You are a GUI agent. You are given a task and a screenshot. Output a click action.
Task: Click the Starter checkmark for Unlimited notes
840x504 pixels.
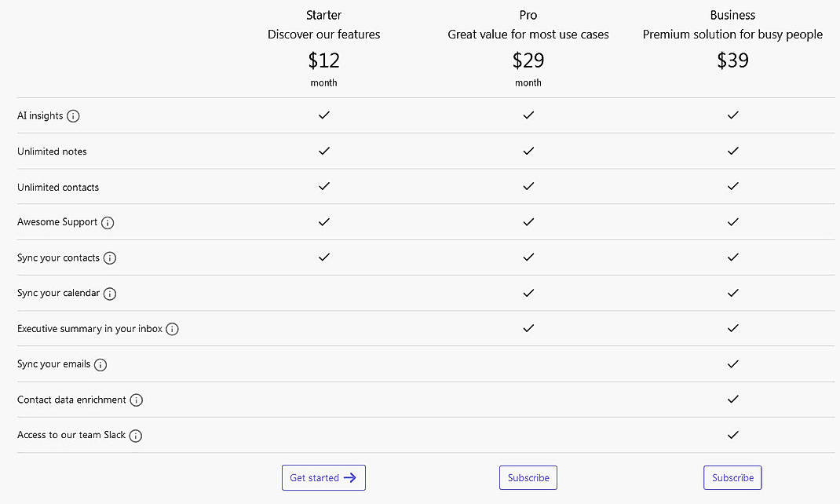pyautogui.click(x=323, y=151)
